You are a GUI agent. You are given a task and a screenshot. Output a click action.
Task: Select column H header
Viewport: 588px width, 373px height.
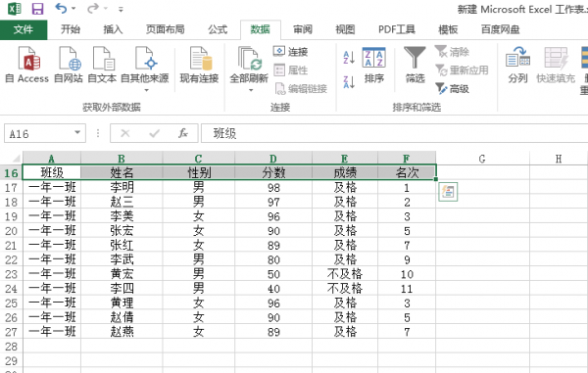pyautogui.click(x=559, y=158)
